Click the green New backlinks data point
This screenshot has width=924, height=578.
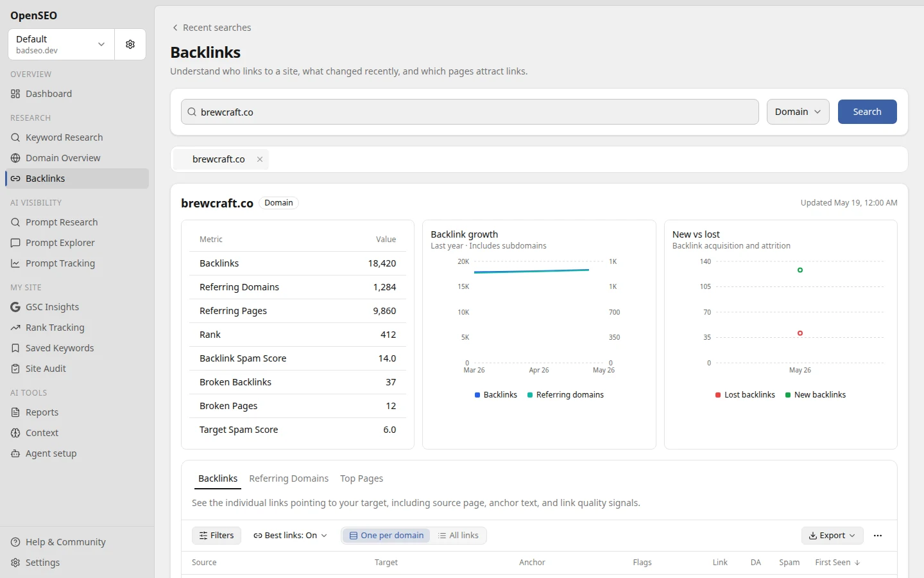(x=800, y=270)
